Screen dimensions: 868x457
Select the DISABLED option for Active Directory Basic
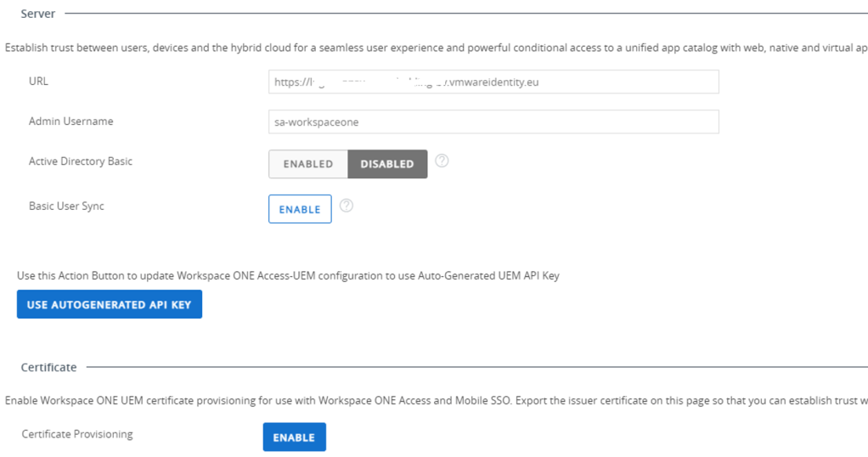click(387, 164)
